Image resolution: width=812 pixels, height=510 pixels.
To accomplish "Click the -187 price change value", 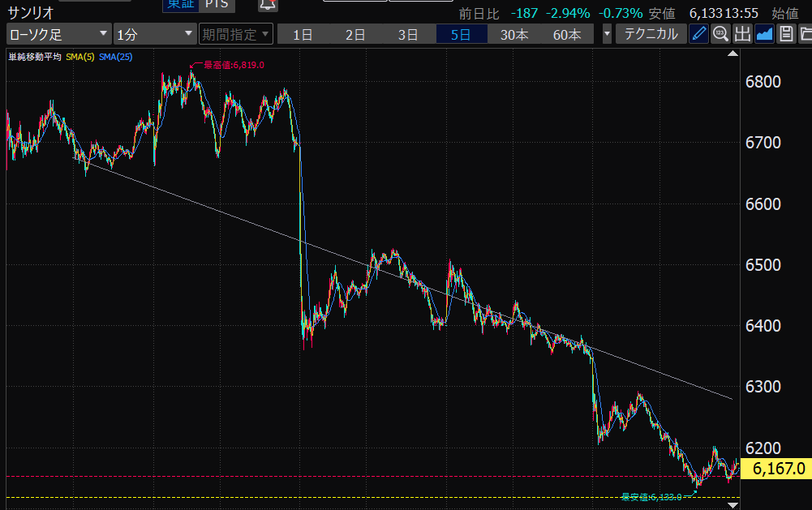I will pos(524,14).
